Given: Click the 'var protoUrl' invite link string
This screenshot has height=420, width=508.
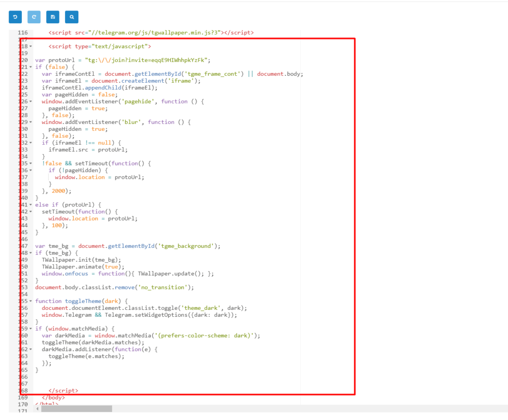Looking at the screenshot, I should (146, 60).
